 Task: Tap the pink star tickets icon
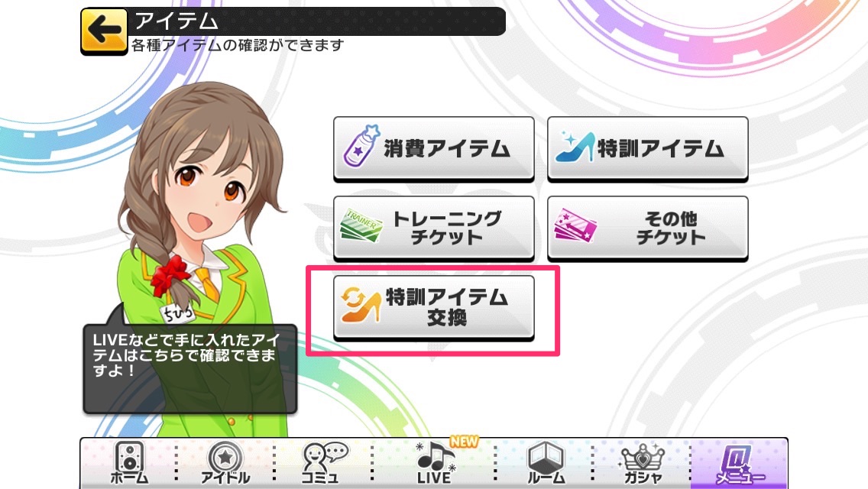point(575,225)
